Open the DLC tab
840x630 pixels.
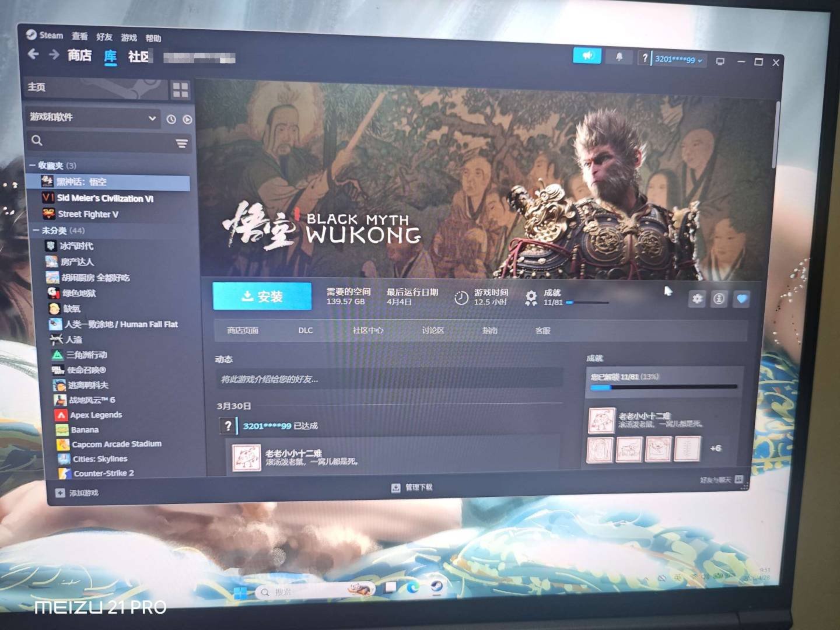point(306,330)
